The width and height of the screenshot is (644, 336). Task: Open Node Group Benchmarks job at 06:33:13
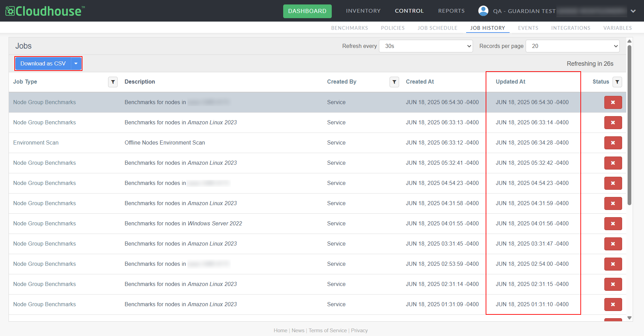coord(44,123)
